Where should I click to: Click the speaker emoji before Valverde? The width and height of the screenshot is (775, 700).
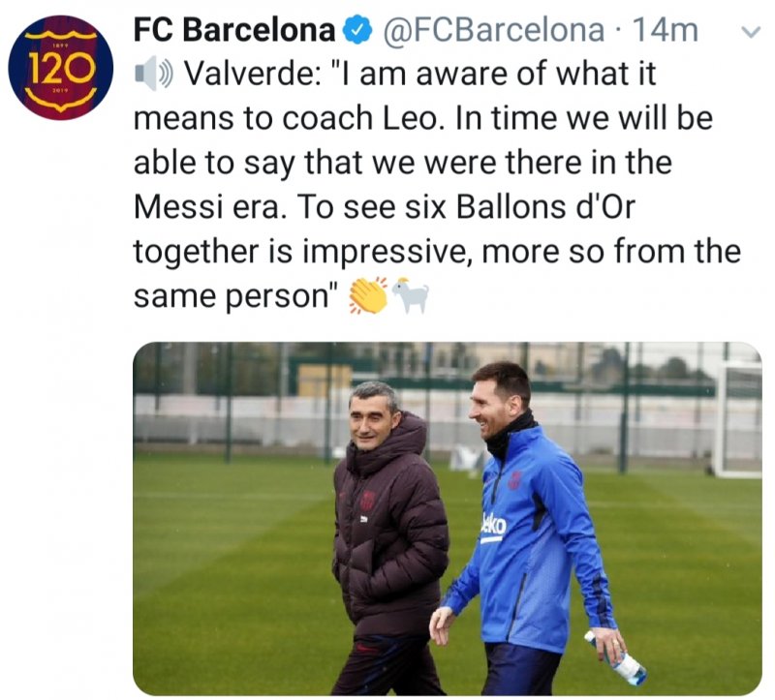pyautogui.click(x=155, y=75)
